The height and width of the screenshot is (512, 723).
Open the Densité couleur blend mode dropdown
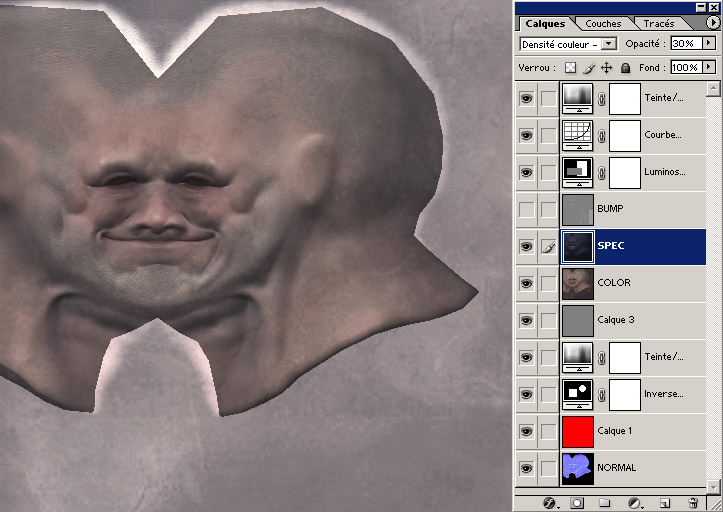(x=610, y=44)
